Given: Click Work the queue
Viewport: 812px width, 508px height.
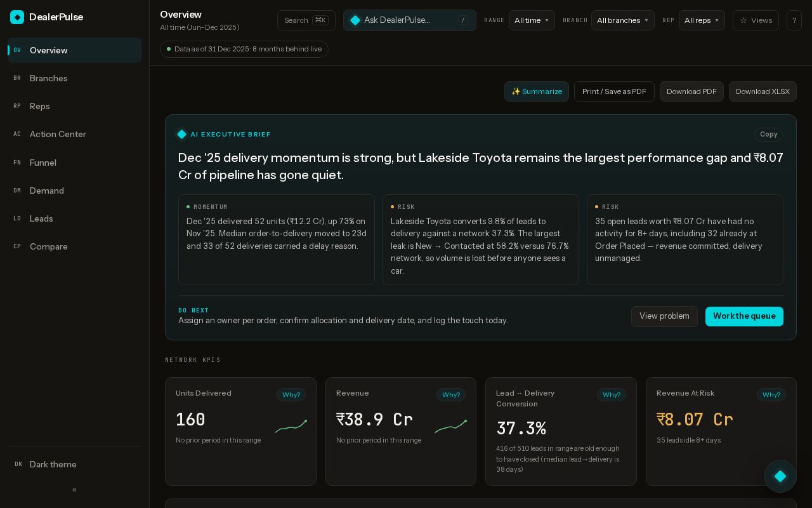Looking at the screenshot, I should [x=744, y=316].
